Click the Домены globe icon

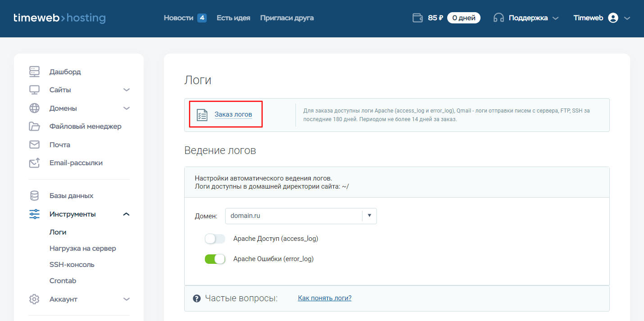pos(35,108)
